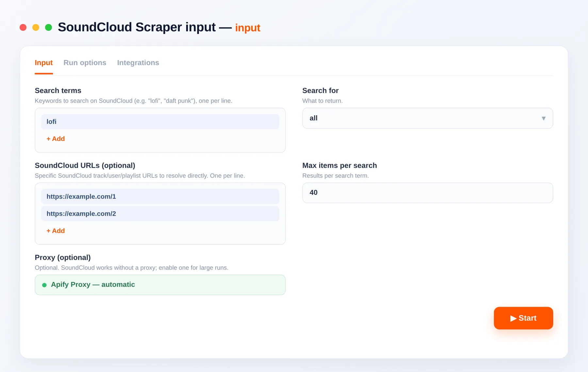Click 'Keywords to search on SoundCloud' help text
The height and width of the screenshot is (372, 588).
(x=133, y=101)
